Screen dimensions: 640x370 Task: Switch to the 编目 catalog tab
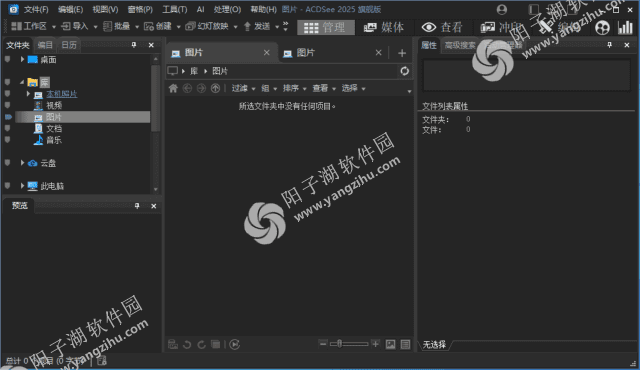coord(45,45)
